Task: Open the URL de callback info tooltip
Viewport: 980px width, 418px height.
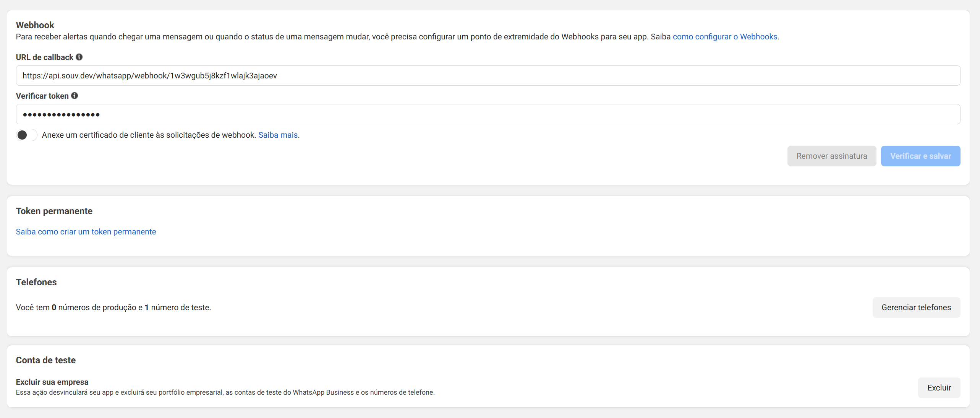Action: pos(79,57)
